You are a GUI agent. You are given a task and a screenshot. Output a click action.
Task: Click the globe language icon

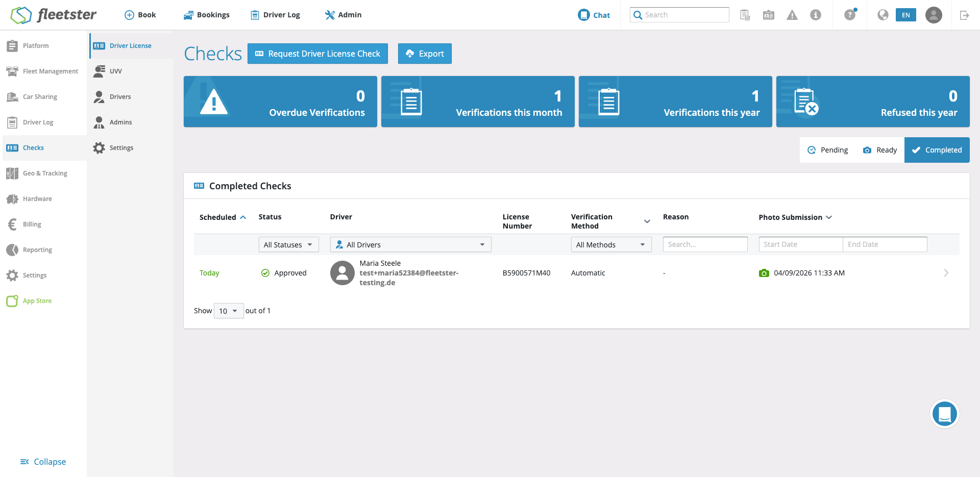pyautogui.click(x=883, y=15)
